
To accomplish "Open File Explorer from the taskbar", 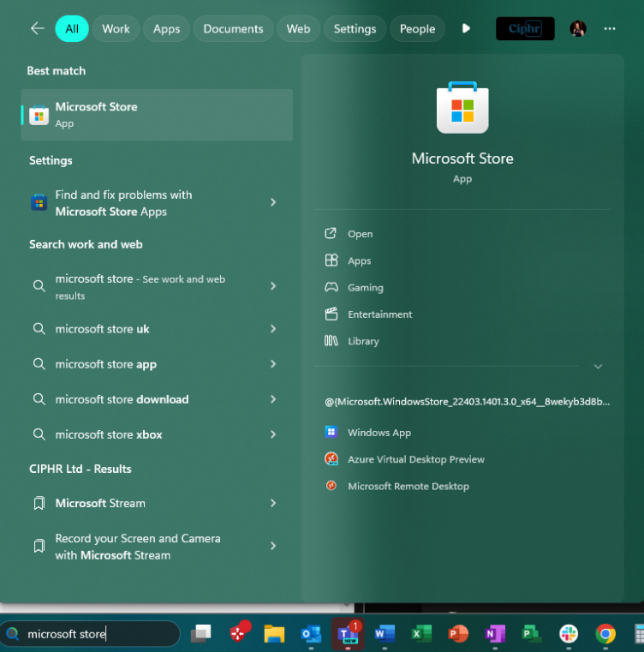I will [x=274, y=634].
